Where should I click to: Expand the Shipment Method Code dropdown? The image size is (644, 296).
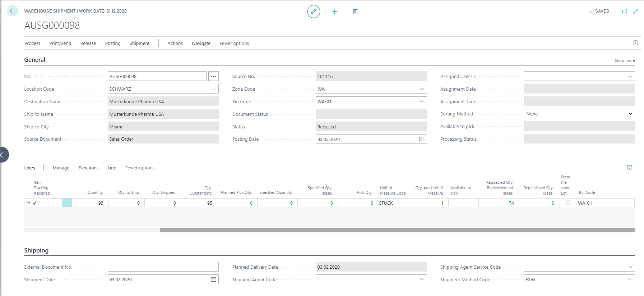point(630,279)
